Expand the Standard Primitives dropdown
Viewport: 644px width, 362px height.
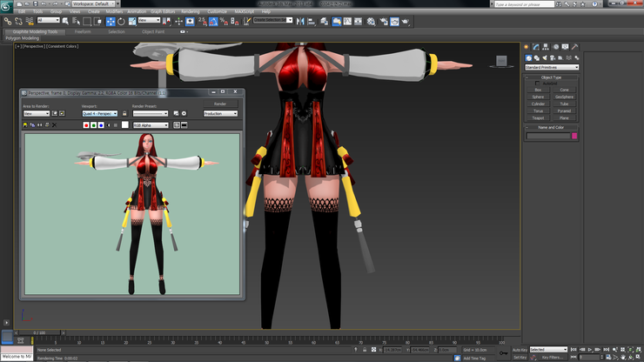click(x=552, y=67)
